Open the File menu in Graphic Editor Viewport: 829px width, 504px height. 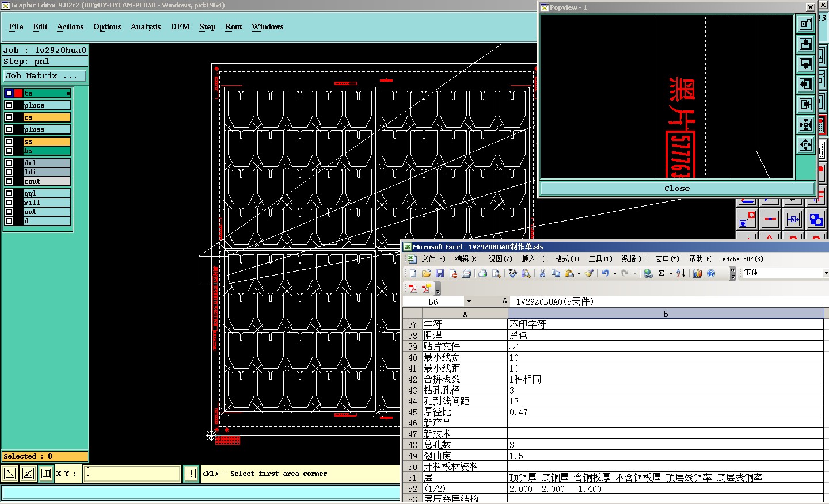pos(16,27)
